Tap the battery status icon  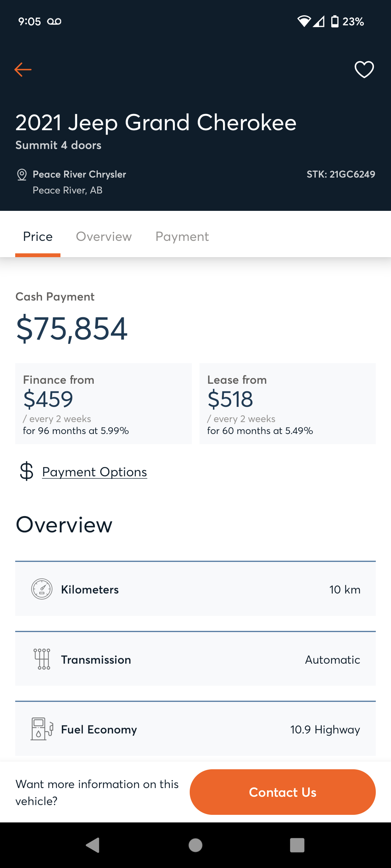[x=335, y=21]
